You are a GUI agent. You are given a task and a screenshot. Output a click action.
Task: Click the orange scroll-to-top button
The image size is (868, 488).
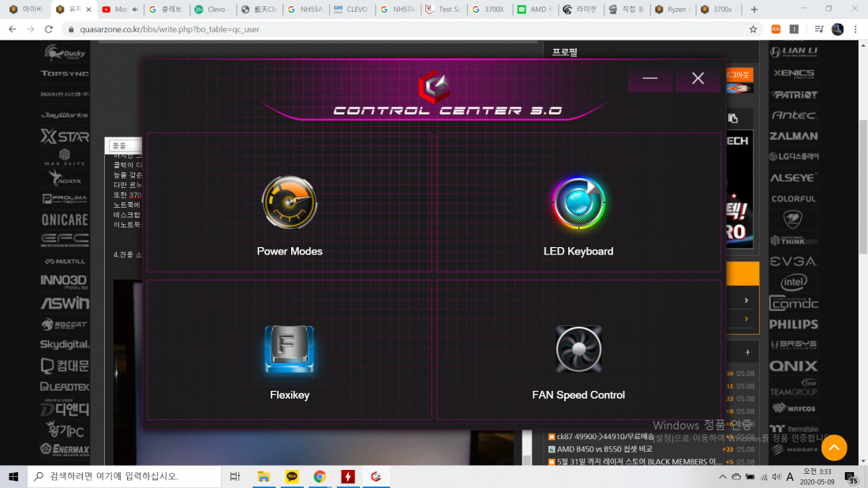tap(834, 448)
